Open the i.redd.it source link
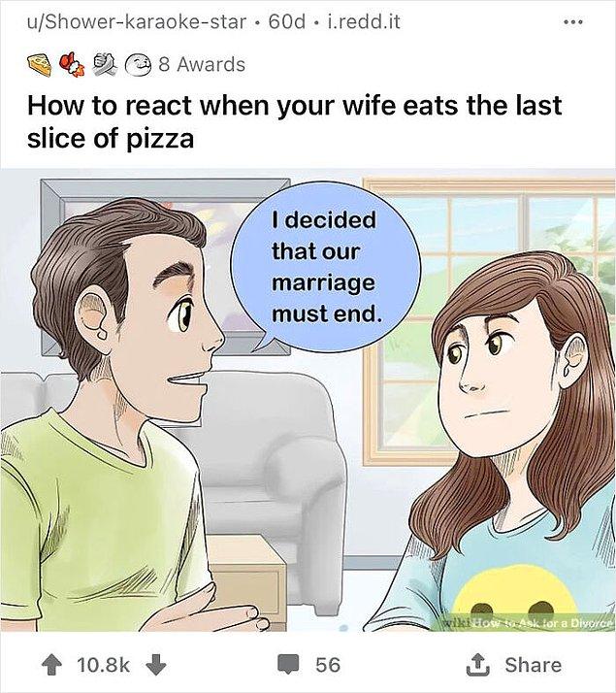616x693 pixels. [363, 21]
